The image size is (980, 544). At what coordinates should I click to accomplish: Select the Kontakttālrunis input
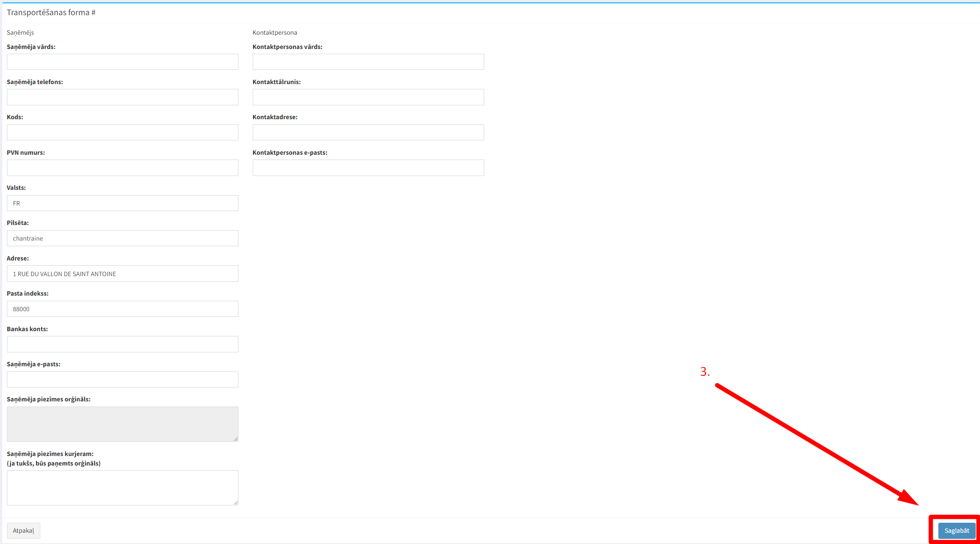tap(368, 97)
